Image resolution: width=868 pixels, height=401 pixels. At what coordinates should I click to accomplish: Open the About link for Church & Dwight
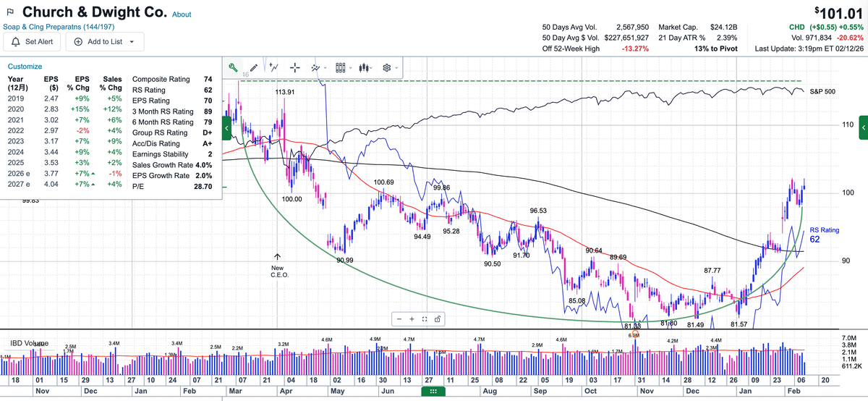point(182,14)
